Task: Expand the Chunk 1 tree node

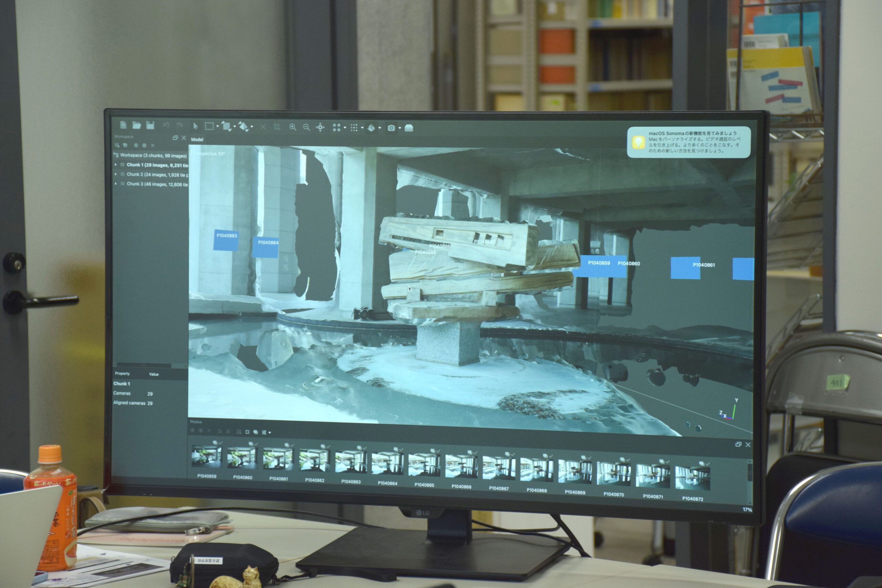Action: point(115,164)
